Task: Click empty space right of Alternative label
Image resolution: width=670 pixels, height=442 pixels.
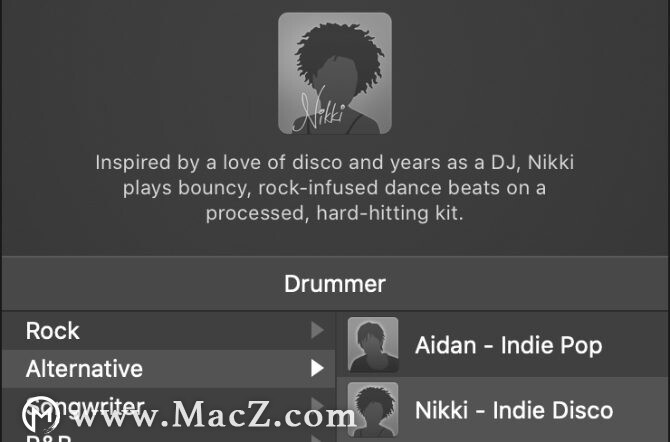Action: 226,368
